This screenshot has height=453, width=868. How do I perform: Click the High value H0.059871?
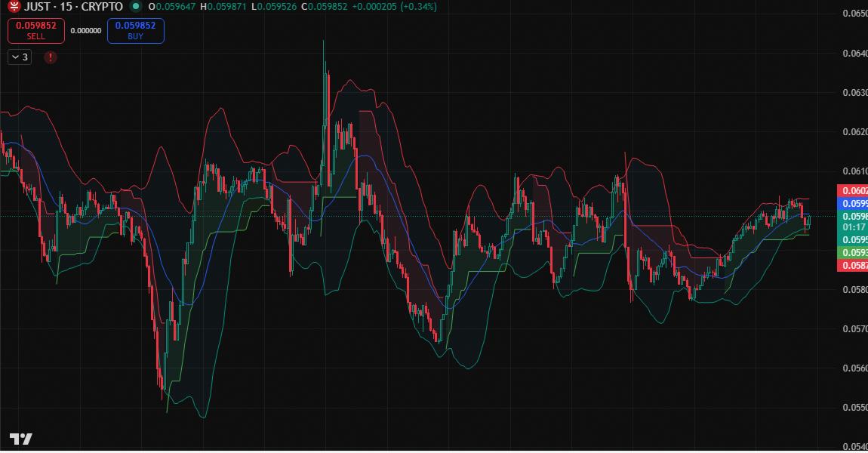point(222,7)
